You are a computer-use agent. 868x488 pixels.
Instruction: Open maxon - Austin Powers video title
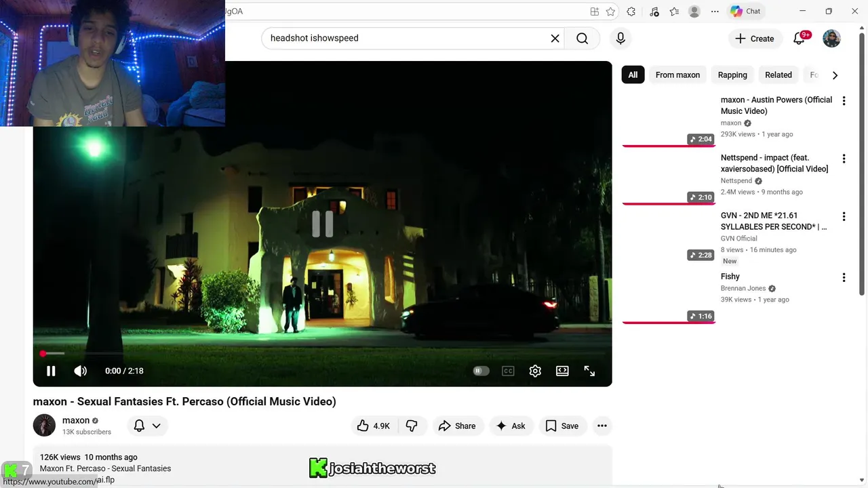pos(776,105)
